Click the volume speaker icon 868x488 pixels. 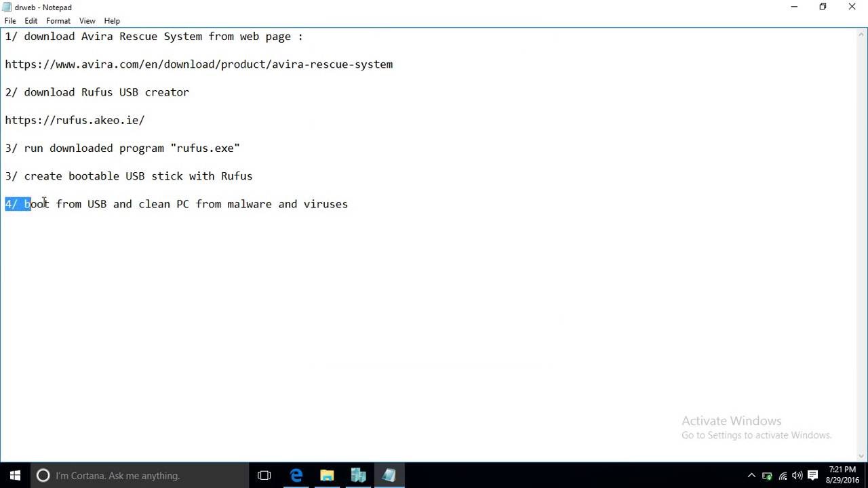(x=797, y=476)
